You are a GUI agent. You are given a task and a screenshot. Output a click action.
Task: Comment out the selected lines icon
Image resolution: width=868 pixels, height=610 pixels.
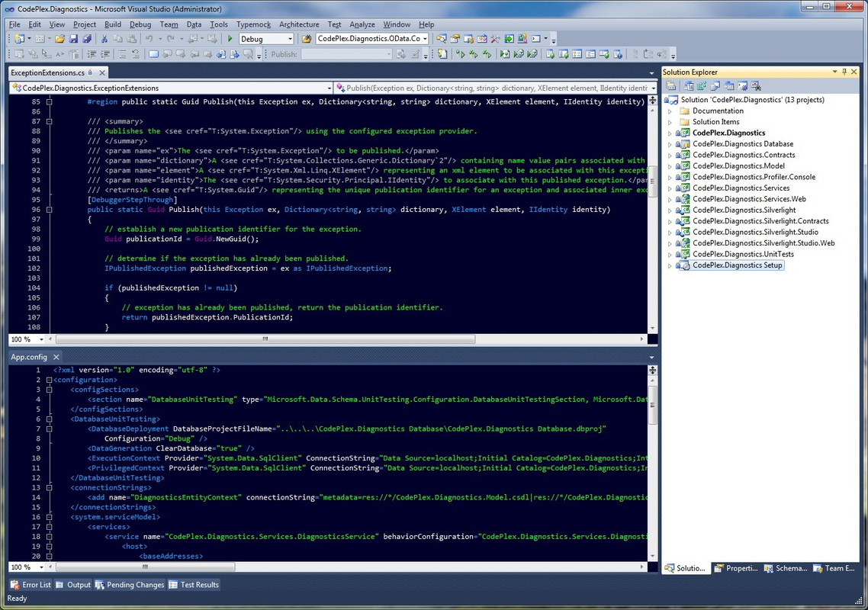tap(122, 54)
